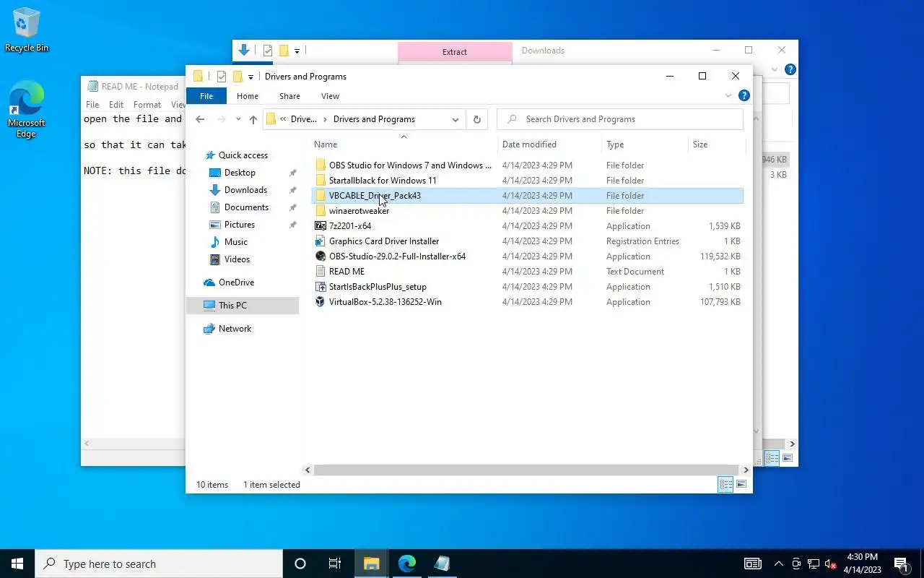Screen dimensions: 924x578
Task: Click the New folder quick access toolbar icon in Drivers window
Action: coord(237,77)
